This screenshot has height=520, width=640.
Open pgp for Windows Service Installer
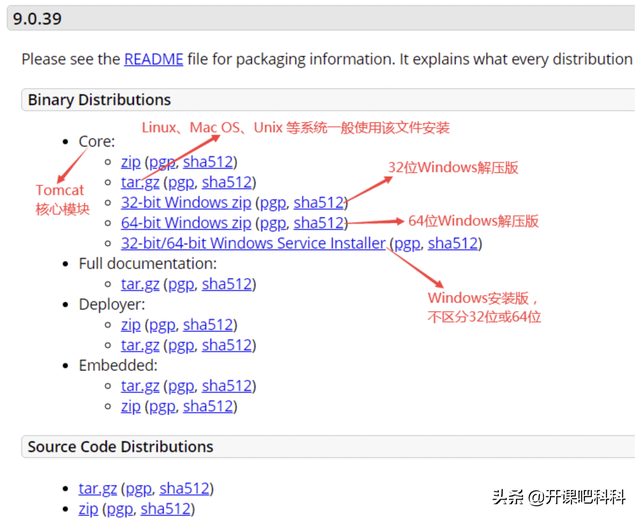click(407, 244)
